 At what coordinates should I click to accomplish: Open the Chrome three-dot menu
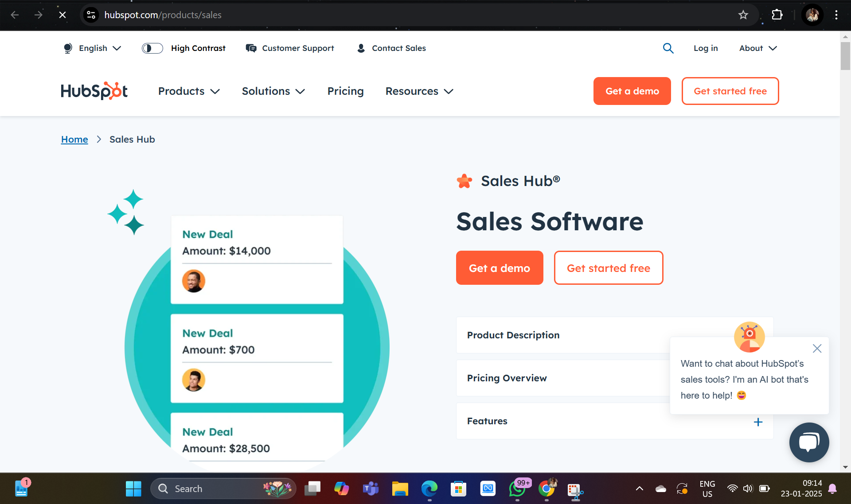point(836,15)
